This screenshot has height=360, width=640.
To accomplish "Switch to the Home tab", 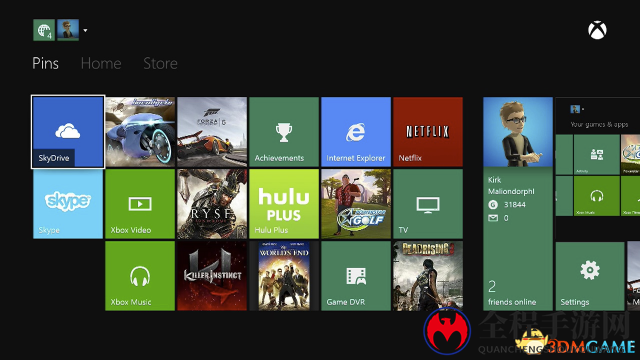I will (x=101, y=64).
